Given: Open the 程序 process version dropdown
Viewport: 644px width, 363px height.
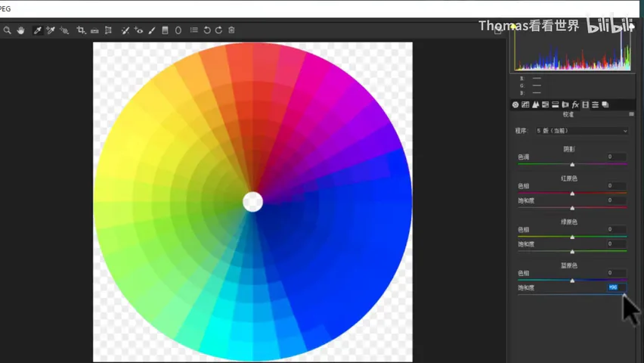Looking at the screenshot, I should tap(582, 131).
